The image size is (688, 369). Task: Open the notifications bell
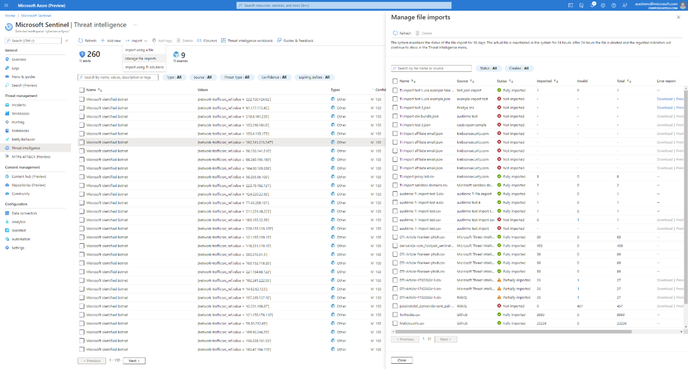(x=592, y=5)
